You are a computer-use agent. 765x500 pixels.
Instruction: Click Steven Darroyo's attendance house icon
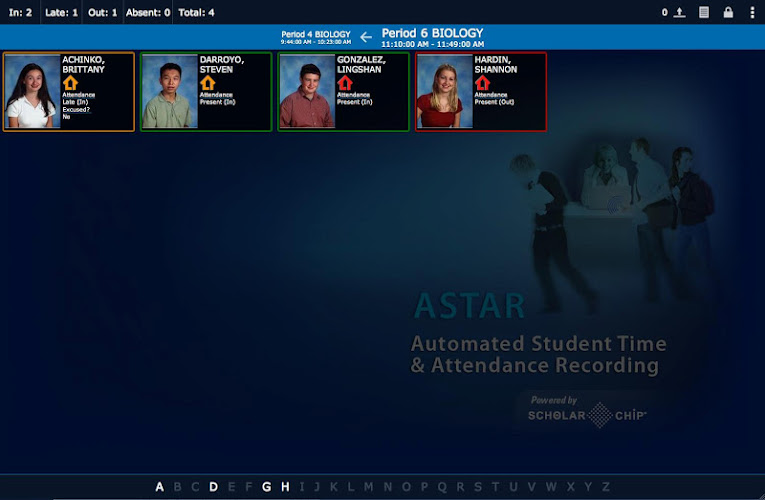(207, 83)
